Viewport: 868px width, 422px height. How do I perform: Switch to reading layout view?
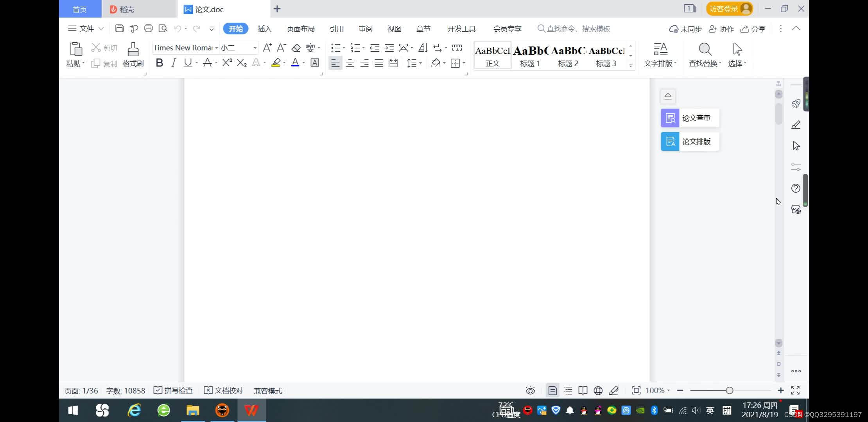point(583,390)
